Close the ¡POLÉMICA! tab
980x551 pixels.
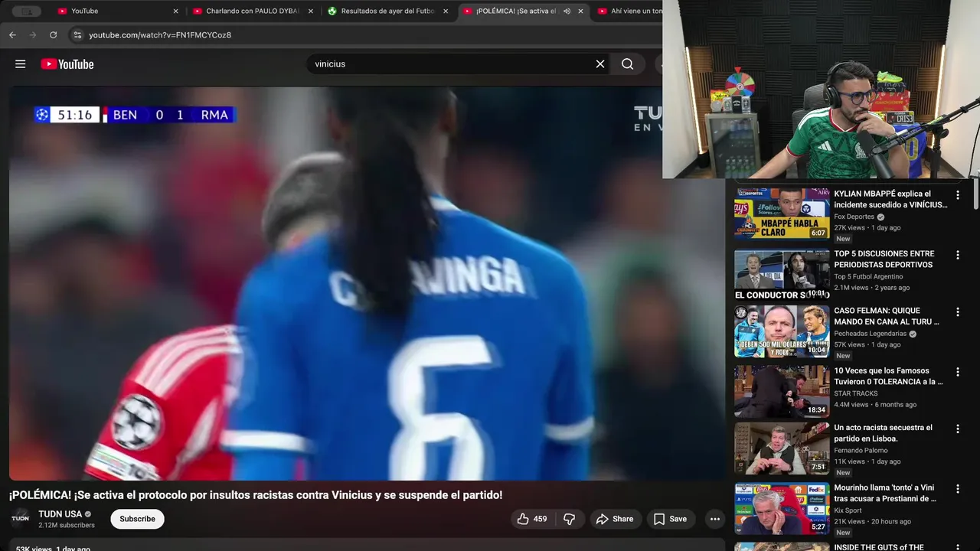point(581,11)
